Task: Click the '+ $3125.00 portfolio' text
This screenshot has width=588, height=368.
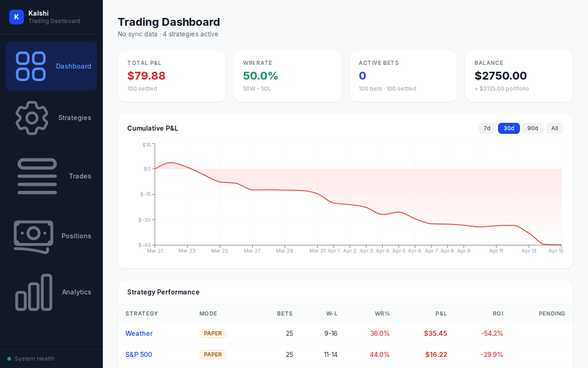Action: [502, 89]
